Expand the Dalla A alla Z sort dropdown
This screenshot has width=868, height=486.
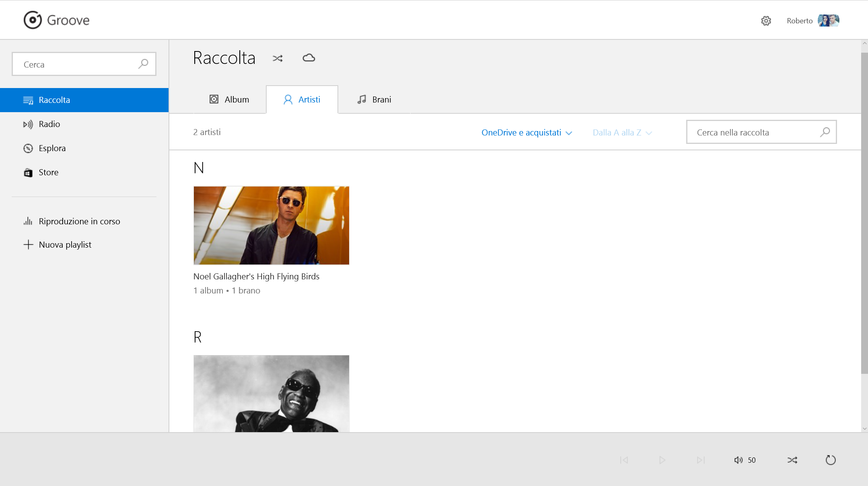click(x=622, y=133)
